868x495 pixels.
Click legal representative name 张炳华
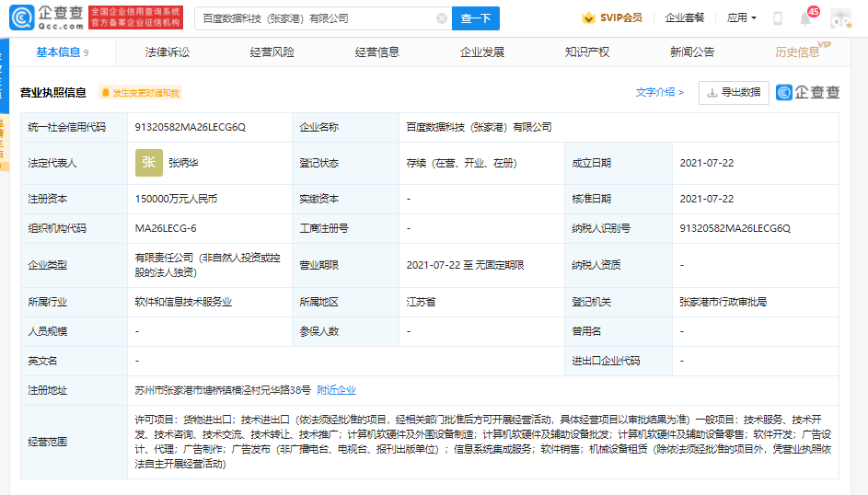pos(183,163)
